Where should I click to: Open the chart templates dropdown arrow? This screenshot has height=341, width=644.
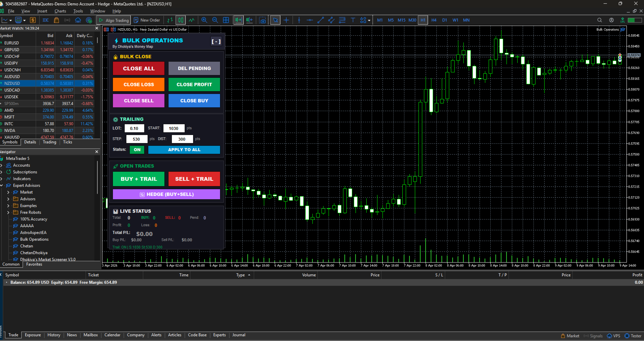(24, 21)
